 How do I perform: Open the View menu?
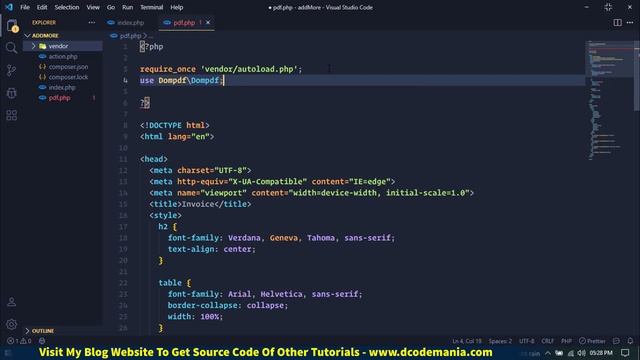93,7
